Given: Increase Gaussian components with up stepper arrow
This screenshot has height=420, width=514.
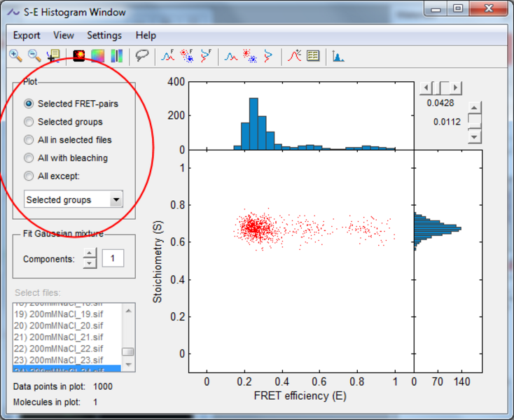Looking at the screenshot, I should point(90,254).
